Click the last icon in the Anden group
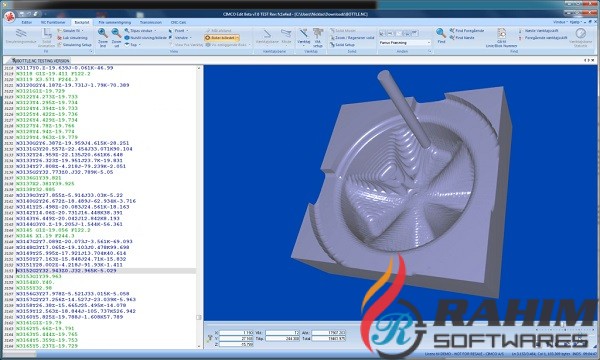Viewport: 600px width, 360px height. pos(415,33)
